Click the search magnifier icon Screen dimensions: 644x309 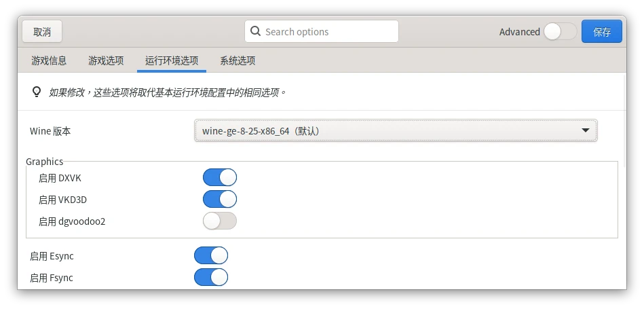coord(256,31)
